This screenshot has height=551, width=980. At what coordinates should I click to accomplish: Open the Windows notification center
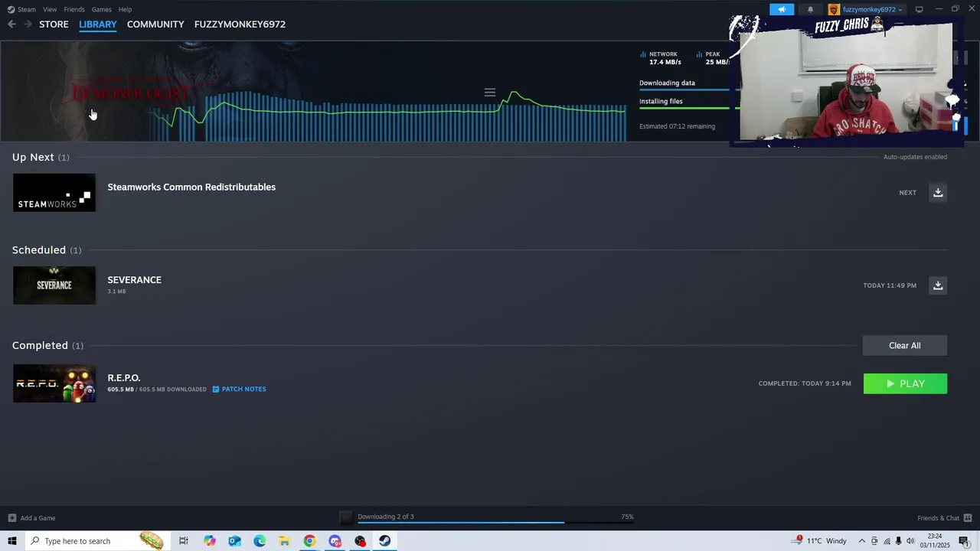click(964, 541)
